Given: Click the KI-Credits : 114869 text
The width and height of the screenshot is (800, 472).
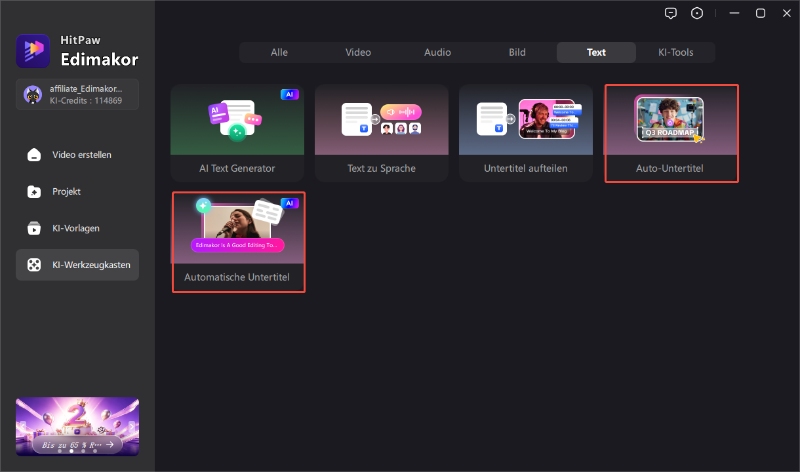Looking at the screenshot, I should [x=86, y=101].
